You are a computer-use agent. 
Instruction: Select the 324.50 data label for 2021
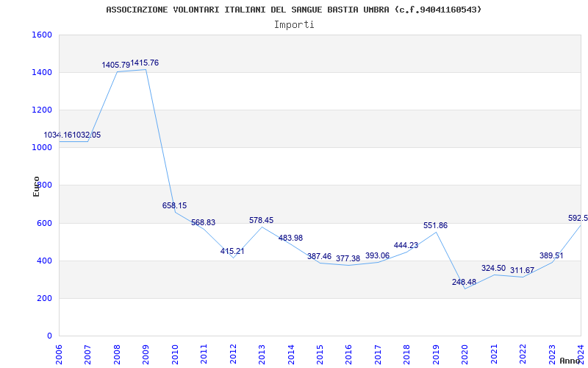(493, 269)
